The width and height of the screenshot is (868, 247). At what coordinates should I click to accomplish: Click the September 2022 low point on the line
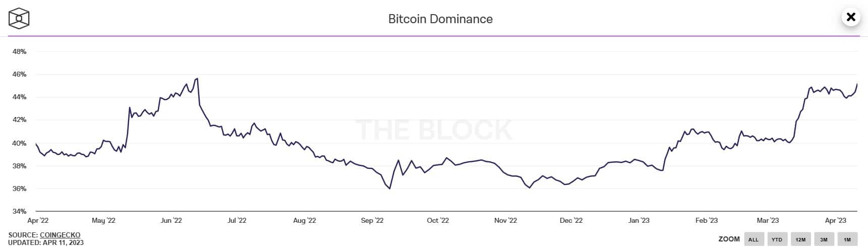[x=390, y=189]
